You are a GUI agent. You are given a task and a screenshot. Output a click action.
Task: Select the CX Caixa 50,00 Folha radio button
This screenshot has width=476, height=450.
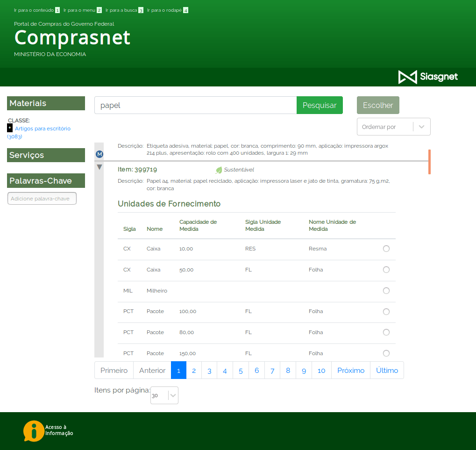(x=386, y=270)
